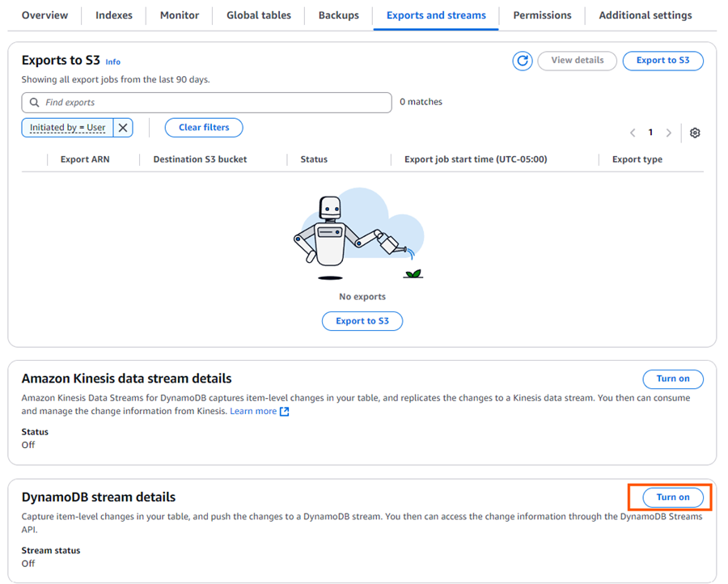Open the Monitor tab
Viewport: 728px width, 584px height.
(x=180, y=15)
